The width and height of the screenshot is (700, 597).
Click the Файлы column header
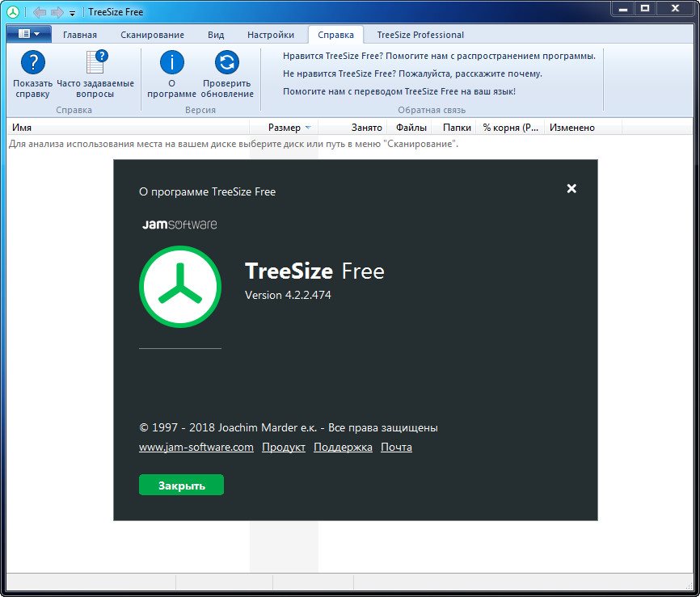point(411,128)
